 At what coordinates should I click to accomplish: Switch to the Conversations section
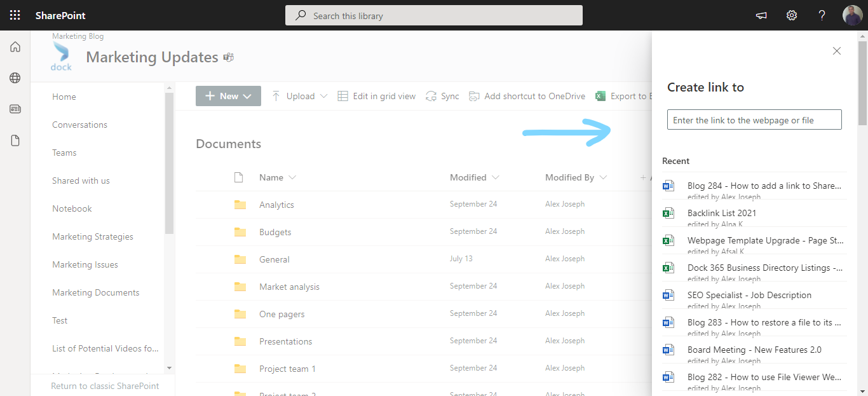(79, 124)
